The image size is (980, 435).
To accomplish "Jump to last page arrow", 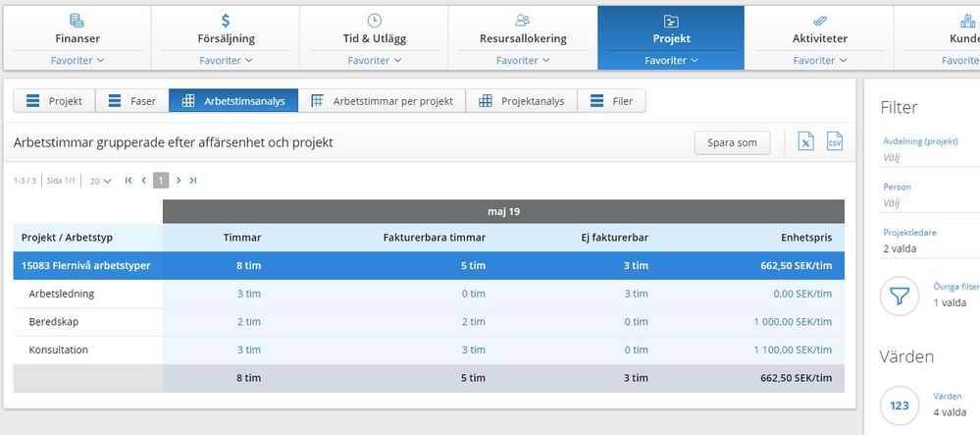I will click(x=193, y=181).
